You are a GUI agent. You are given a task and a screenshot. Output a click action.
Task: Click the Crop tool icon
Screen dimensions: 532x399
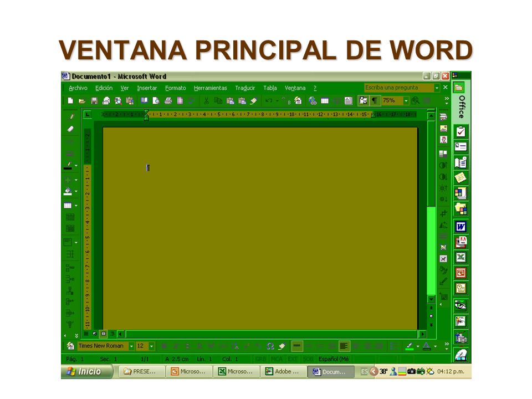(x=443, y=213)
